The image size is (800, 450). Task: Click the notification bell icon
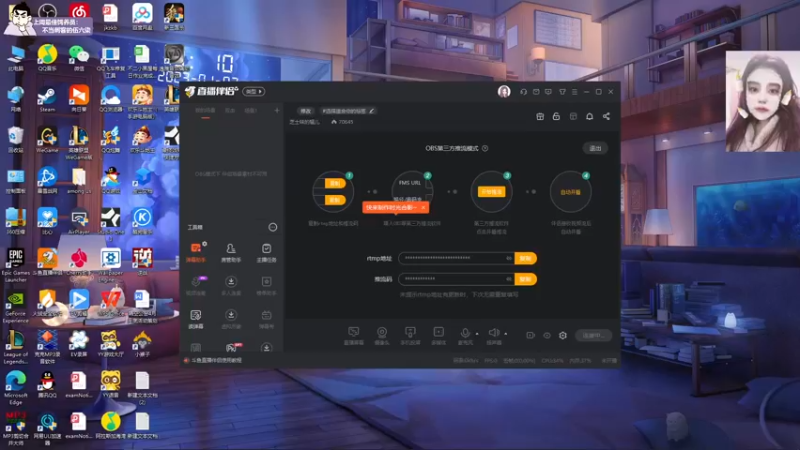point(589,116)
